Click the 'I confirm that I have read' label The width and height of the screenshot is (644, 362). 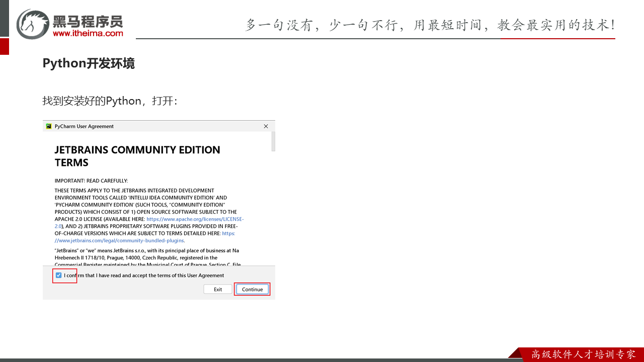[144, 276]
